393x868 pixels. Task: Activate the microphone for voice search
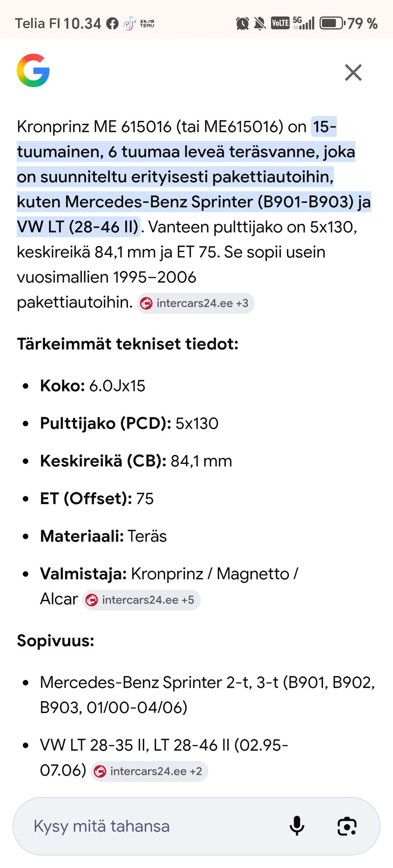tap(296, 826)
